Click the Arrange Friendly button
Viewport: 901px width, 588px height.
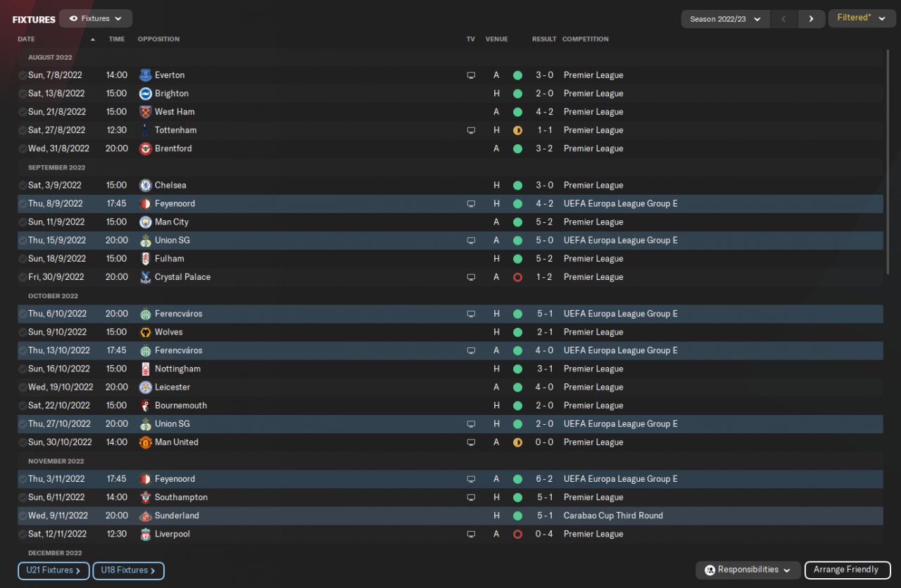click(x=847, y=570)
